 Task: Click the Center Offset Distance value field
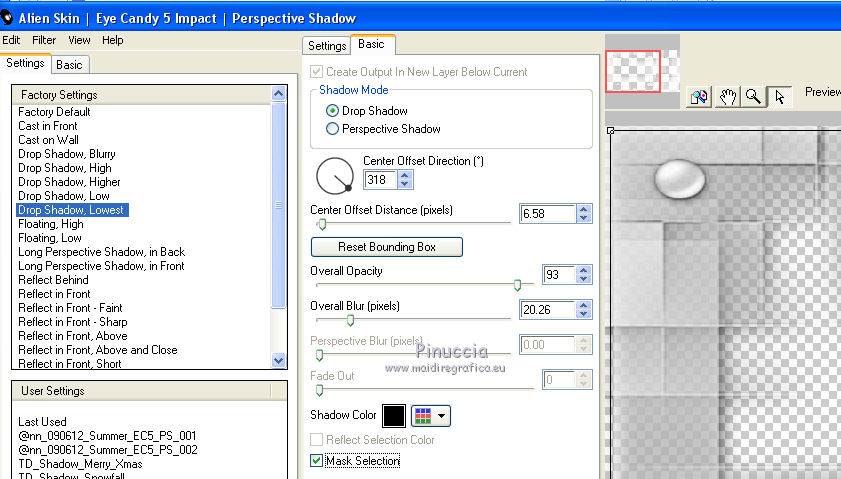point(547,213)
